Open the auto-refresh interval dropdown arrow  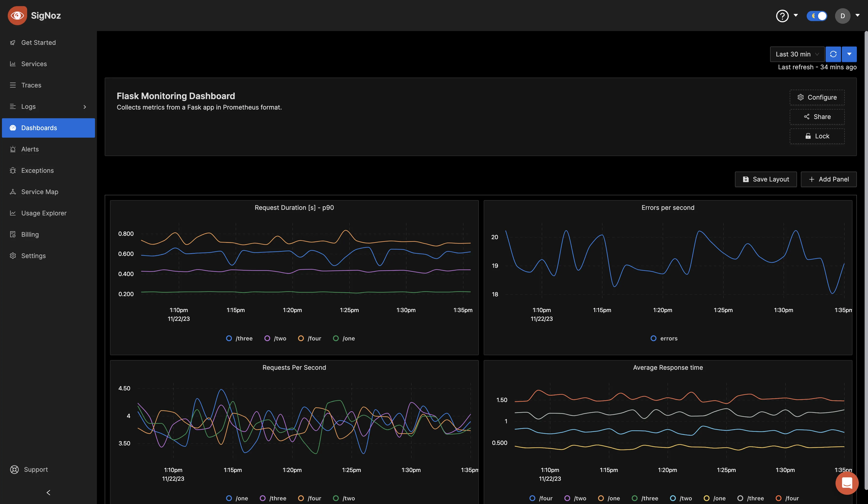[x=849, y=54]
